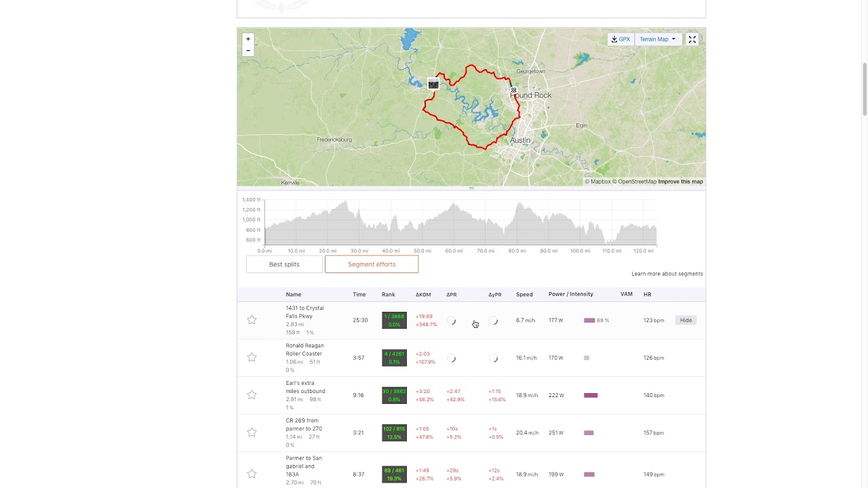Image resolution: width=868 pixels, height=488 pixels.
Task: Click the 1 / 3888 rank badge
Action: point(394,320)
